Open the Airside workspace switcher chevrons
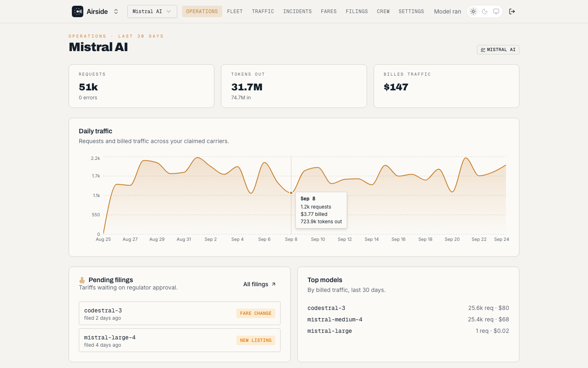588x368 pixels. [116, 11]
